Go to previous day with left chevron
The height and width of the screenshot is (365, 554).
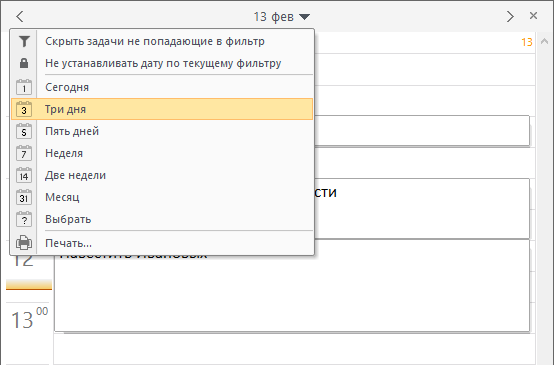point(20,16)
